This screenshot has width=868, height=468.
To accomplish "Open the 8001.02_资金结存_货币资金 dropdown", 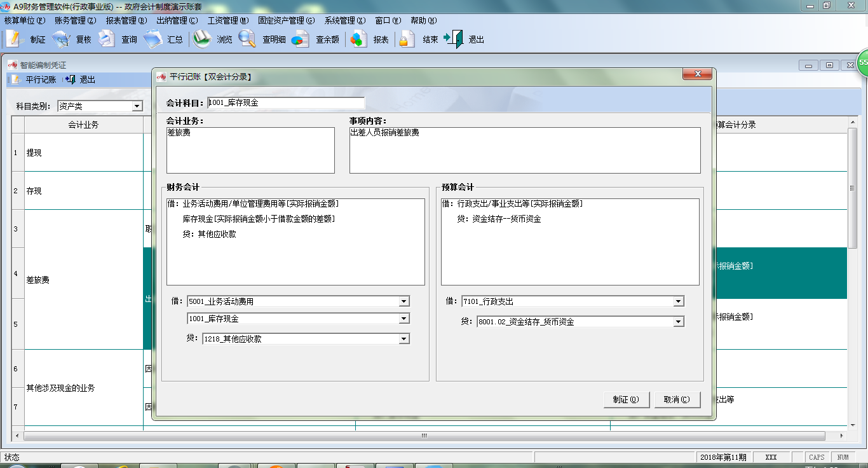I will click(679, 322).
